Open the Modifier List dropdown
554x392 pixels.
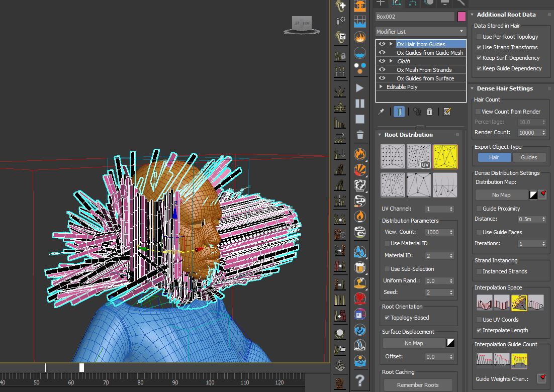tap(420, 32)
